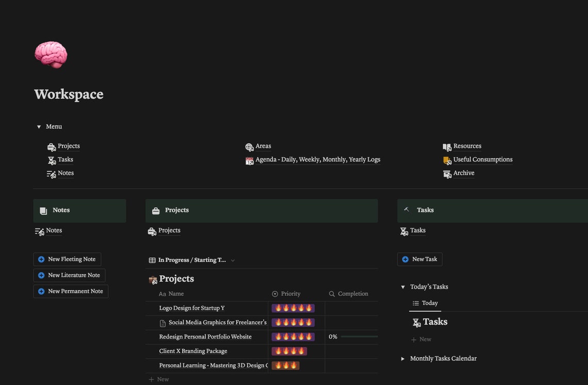Click the books icon next to Resources
588x385 pixels.
(x=447, y=147)
